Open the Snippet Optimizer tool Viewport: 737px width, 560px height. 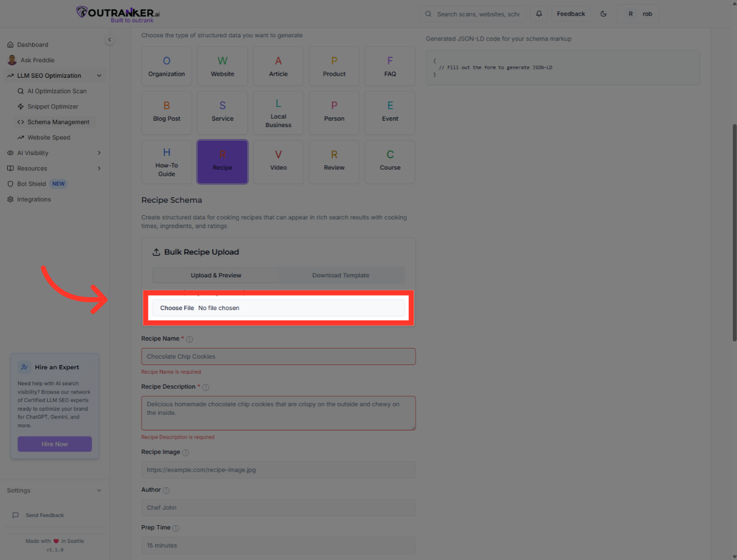click(x=53, y=106)
